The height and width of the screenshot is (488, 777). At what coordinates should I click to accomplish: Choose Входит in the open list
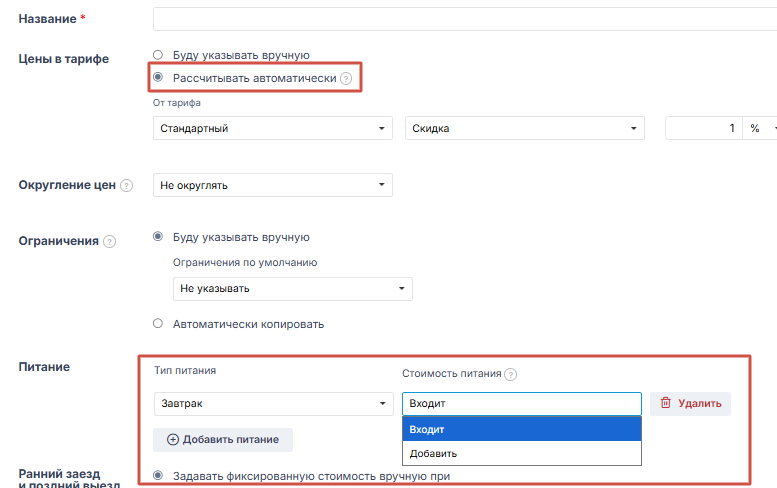pyautogui.click(x=521, y=429)
